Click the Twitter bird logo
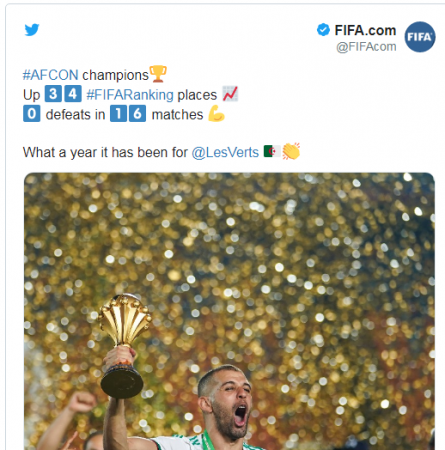Screen dimensions: 445x450 click(x=32, y=30)
